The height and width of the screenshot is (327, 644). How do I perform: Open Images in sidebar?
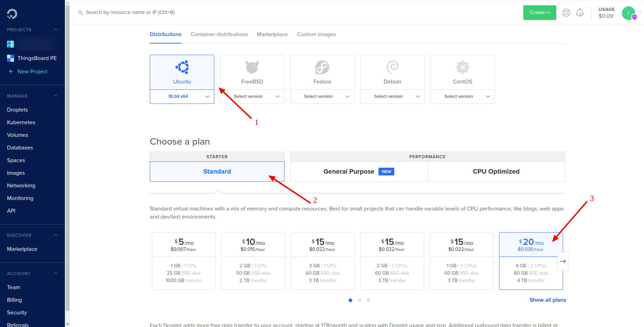16,173
